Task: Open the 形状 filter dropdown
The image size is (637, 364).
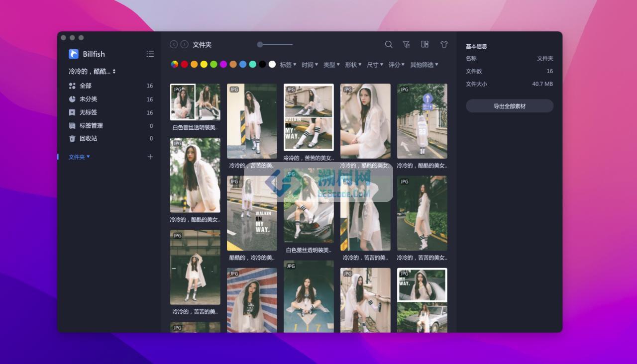Action: 353,65
